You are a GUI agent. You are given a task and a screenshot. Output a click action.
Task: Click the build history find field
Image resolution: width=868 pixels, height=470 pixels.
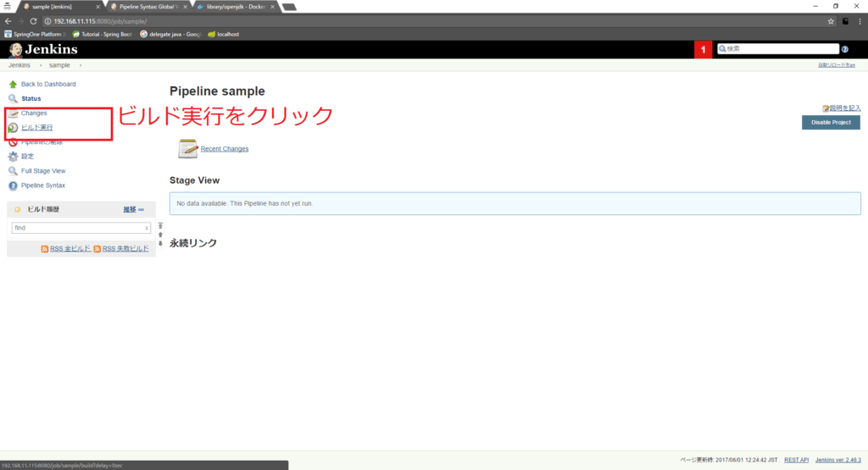76,228
